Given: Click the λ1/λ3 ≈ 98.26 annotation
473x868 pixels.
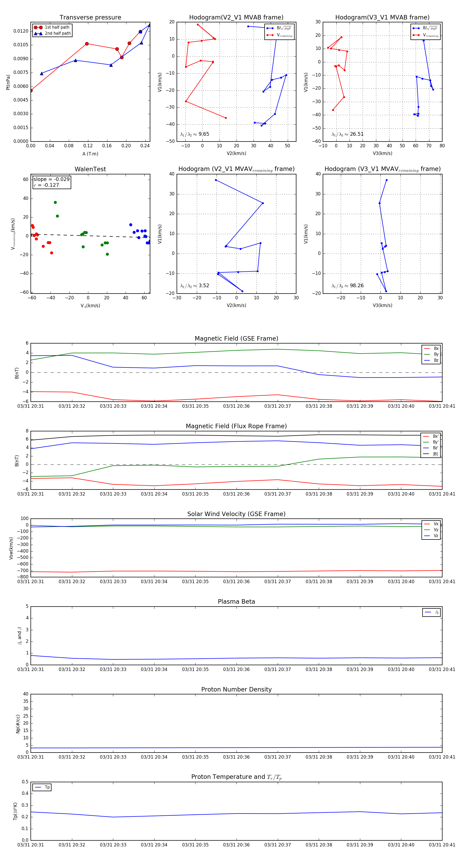Looking at the screenshot, I should (x=347, y=286).
